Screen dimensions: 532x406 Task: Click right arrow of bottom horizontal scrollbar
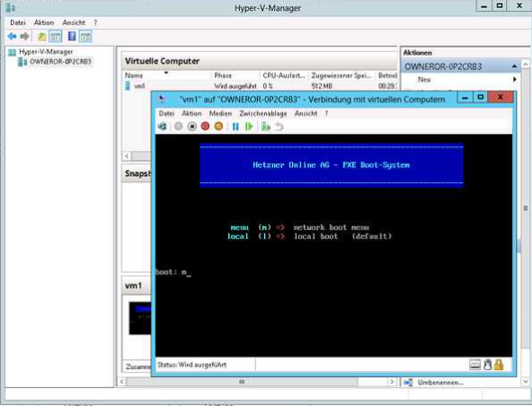(x=392, y=382)
